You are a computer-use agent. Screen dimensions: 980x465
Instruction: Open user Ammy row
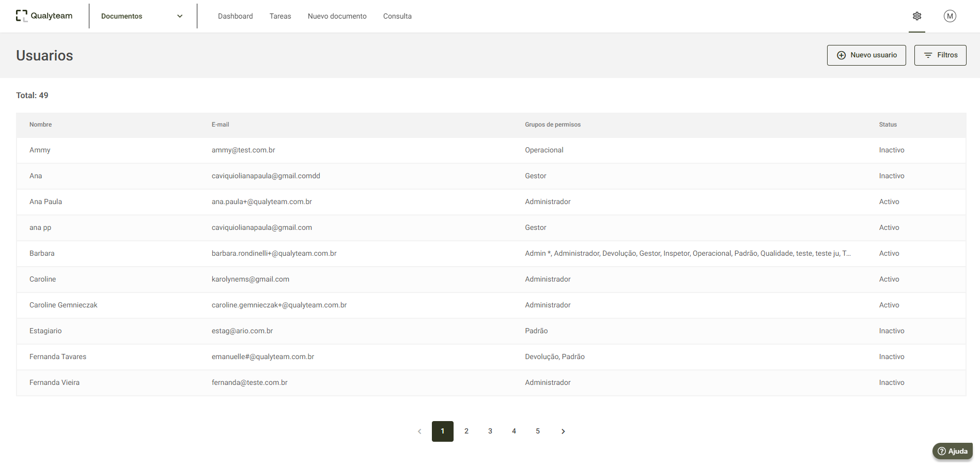pyautogui.click(x=491, y=150)
